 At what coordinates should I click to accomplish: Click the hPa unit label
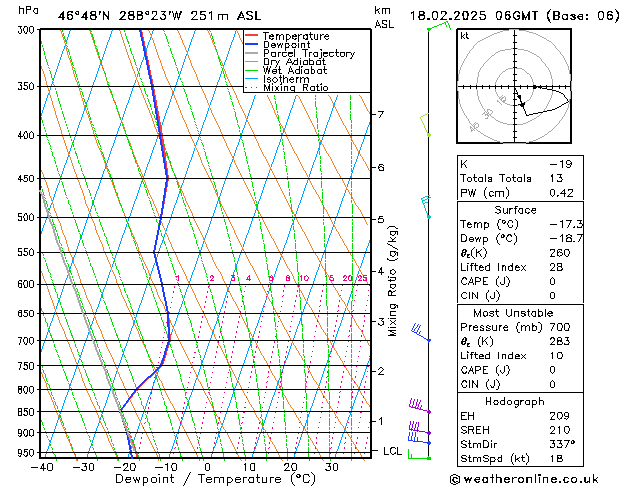pos(28,10)
